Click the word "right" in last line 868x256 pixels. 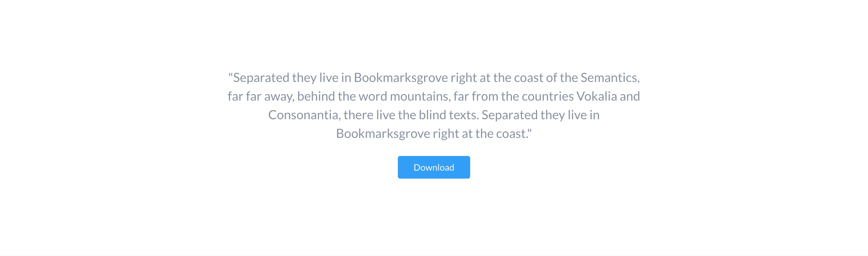446,134
